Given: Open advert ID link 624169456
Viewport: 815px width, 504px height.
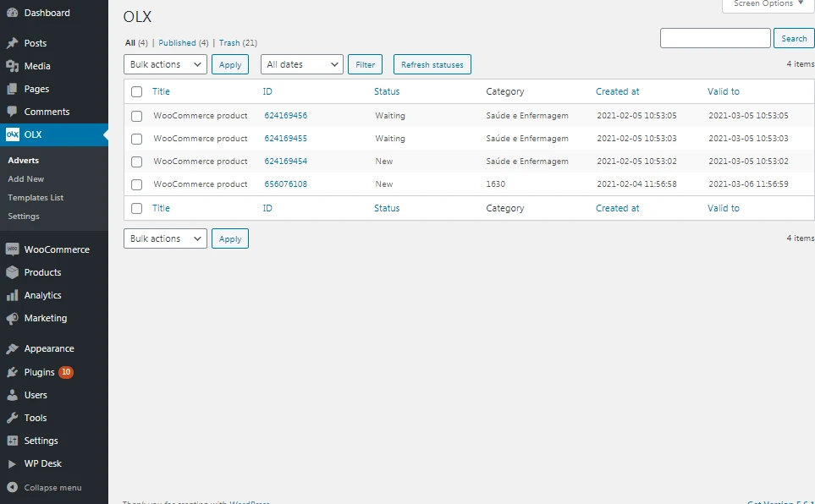Looking at the screenshot, I should pos(286,115).
